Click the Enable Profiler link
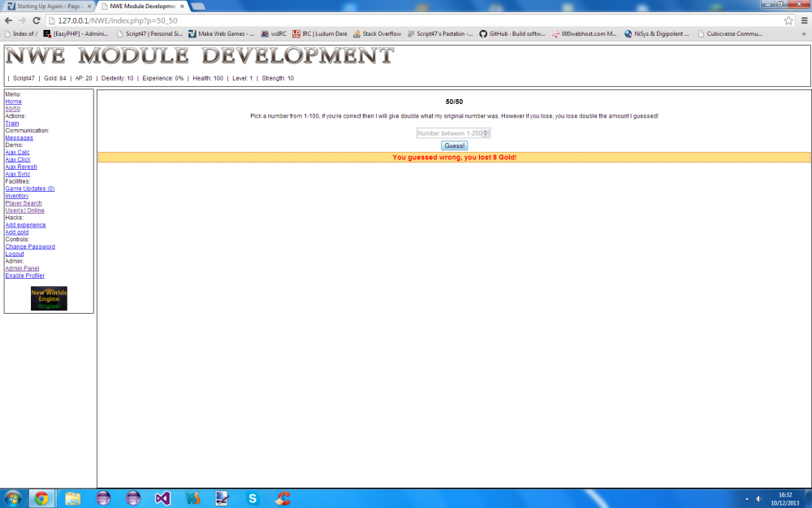 (24, 276)
